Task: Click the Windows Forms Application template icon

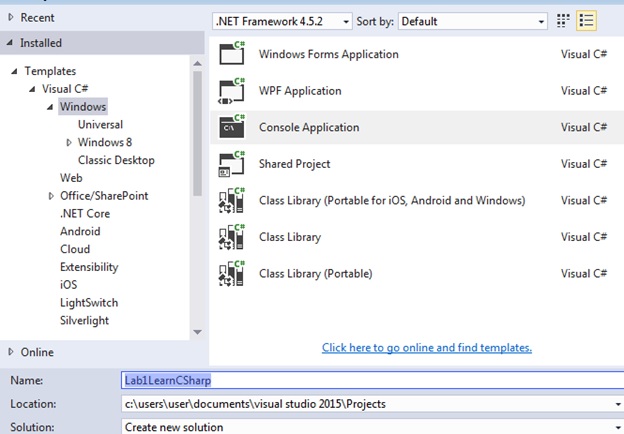Action: (x=232, y=53)
